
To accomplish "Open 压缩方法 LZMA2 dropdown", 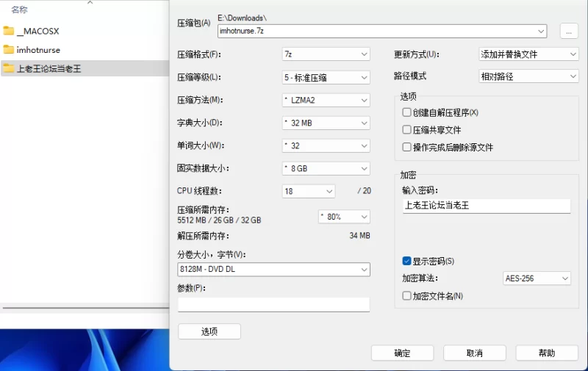I will coord(326,100).
